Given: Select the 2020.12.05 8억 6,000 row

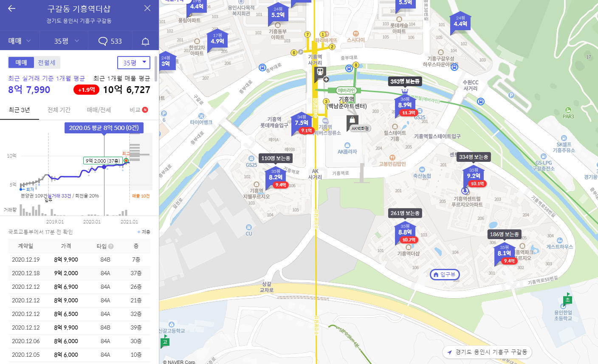Looking at the screenshot, I should pyautogui.click(x=79, y=355).
